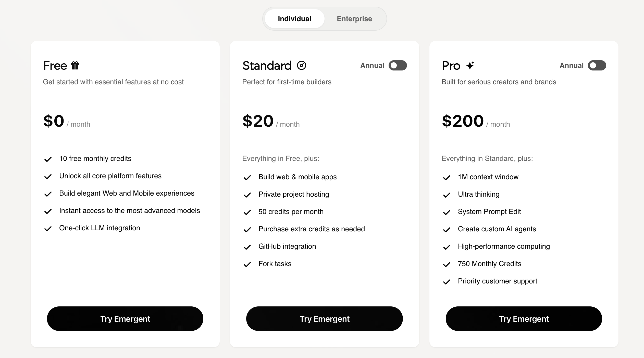Click checkmark next to GitHub integration
Screen dimensions: 644x358
point(247,247)
